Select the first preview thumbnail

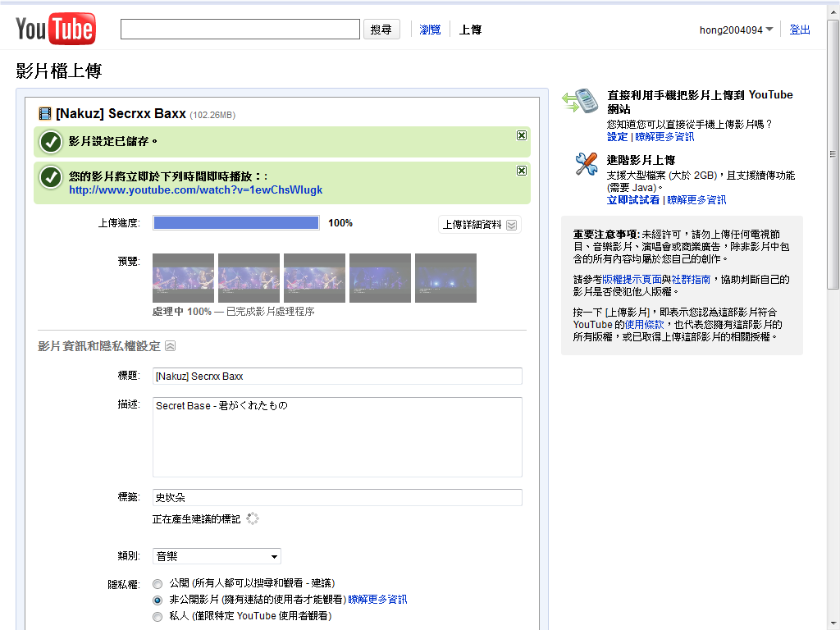click(x=183, y=278)
